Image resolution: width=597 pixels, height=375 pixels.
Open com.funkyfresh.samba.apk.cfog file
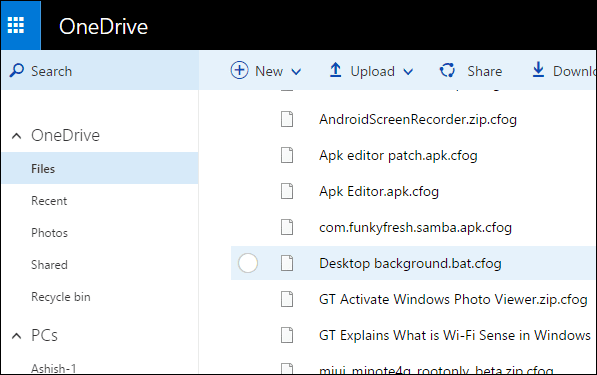415,227
